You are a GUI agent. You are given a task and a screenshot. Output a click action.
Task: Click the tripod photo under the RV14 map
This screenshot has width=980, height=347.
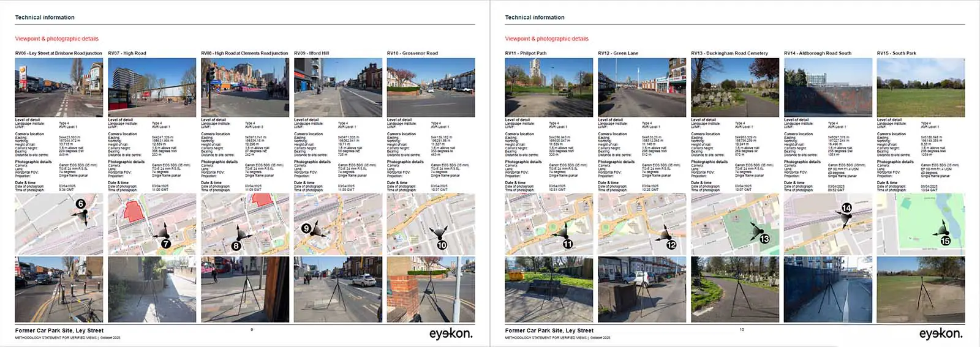(x=827, y=289)
